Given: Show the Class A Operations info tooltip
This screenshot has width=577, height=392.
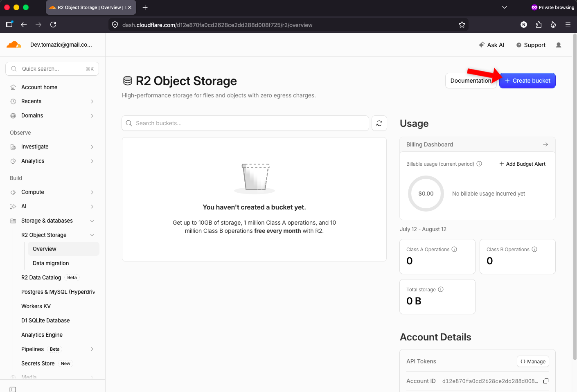Looking at the screenshot, I should tap(454, 249).
